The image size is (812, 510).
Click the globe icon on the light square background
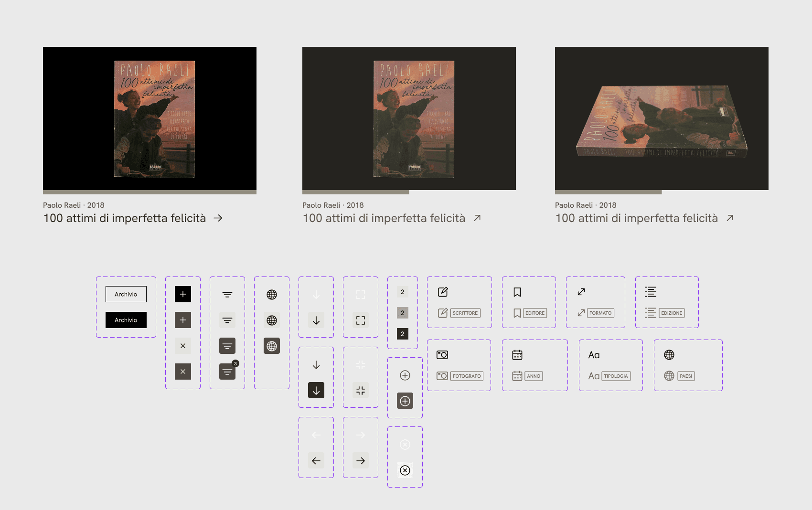click(x=272, y=320)
